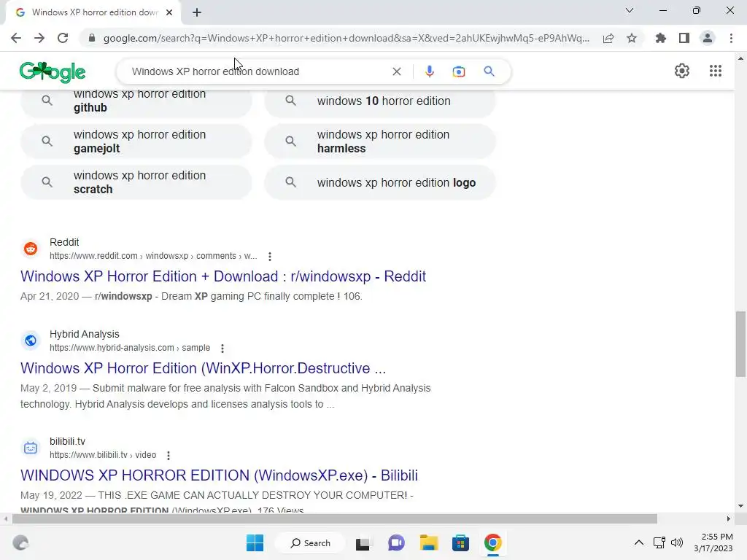Open volume control tray icon
Image resolution: width=747 pixels, height=560 pixels.
click(676, 542)
